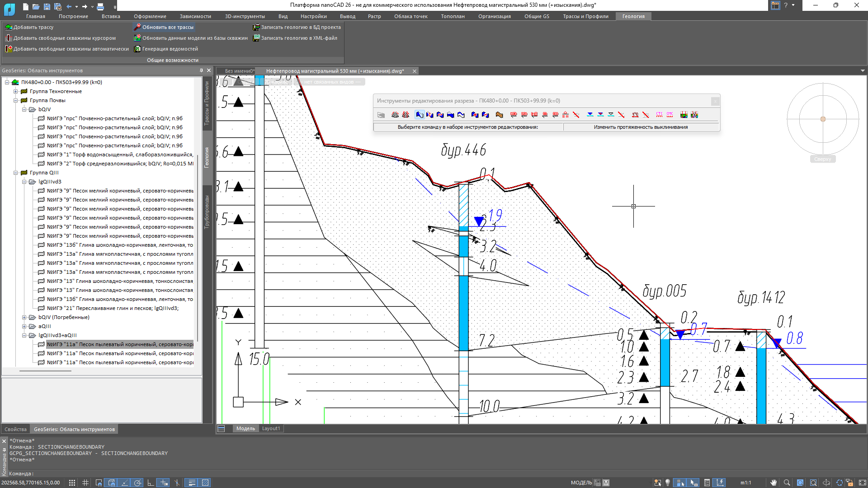Select the 'Торф водонасыщенный' ИГЭ 1 tree row
The image size is (868, 488).
tap(116, 155)
